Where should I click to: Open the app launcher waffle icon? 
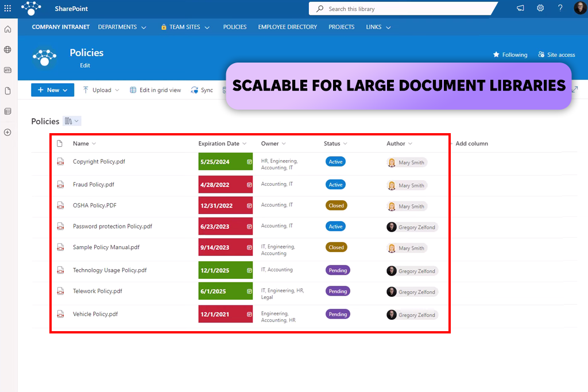coord(7,8)
